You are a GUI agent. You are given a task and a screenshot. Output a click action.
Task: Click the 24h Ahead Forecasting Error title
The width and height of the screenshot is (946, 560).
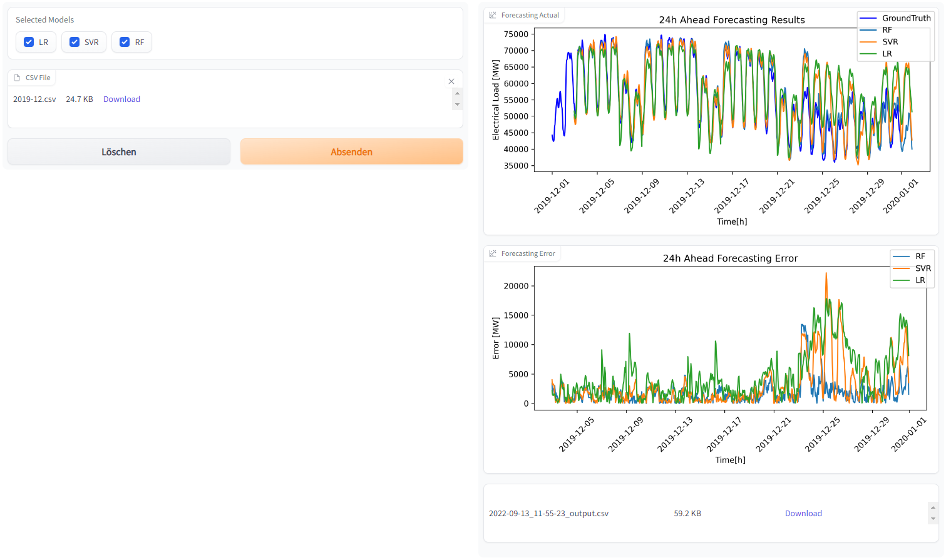(731, 258)
